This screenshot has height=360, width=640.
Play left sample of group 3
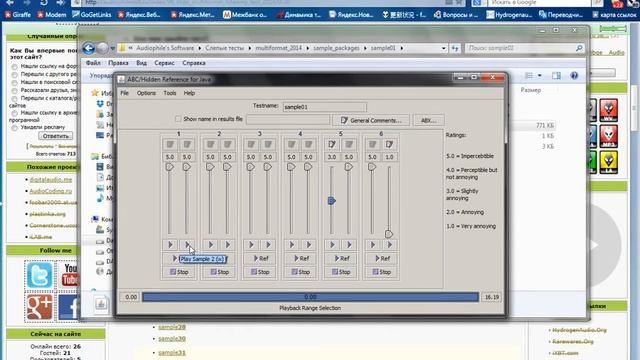tap(251, 245)
